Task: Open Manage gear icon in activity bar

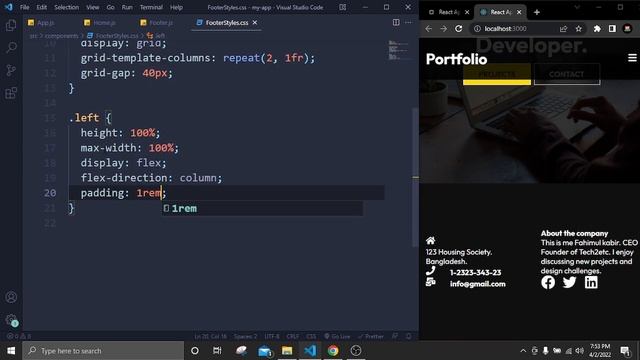Action: 11,320
